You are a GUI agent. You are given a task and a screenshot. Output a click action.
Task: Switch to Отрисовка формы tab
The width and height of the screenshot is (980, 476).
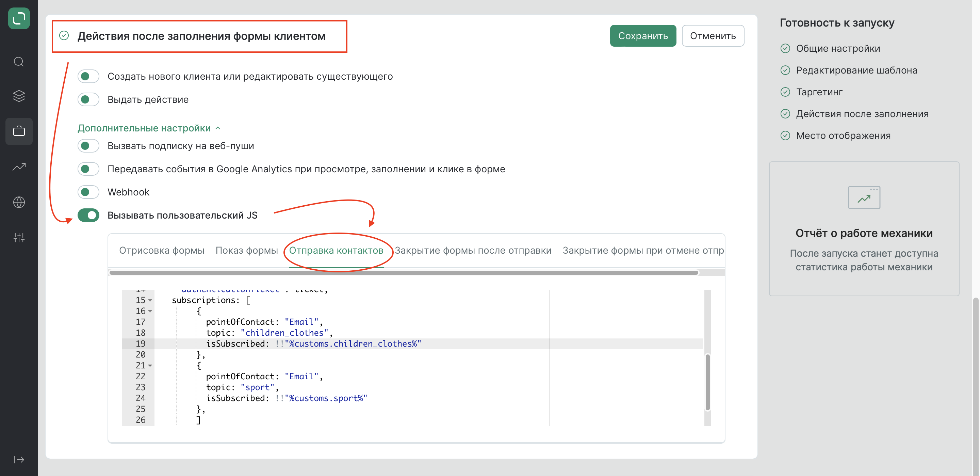click(x=162, y=251)
